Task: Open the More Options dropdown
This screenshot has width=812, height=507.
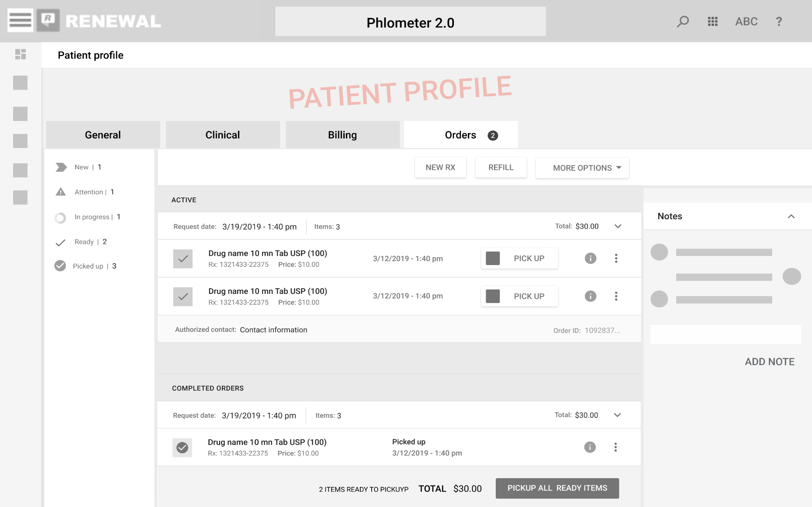Action: click(582, 168)
